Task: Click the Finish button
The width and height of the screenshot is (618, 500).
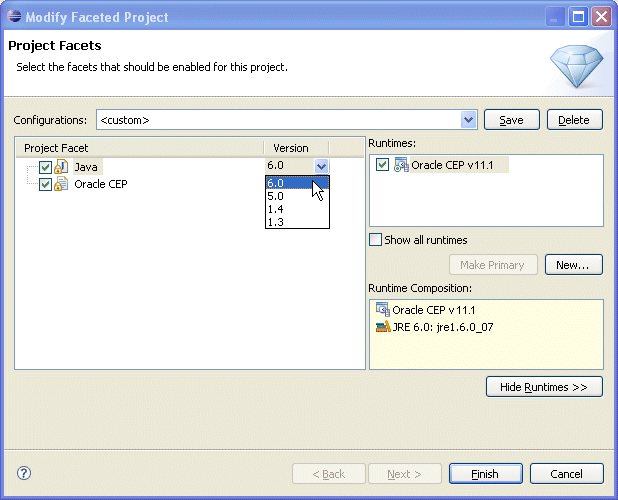Action: pyautogui.click(x=486, y=474)
